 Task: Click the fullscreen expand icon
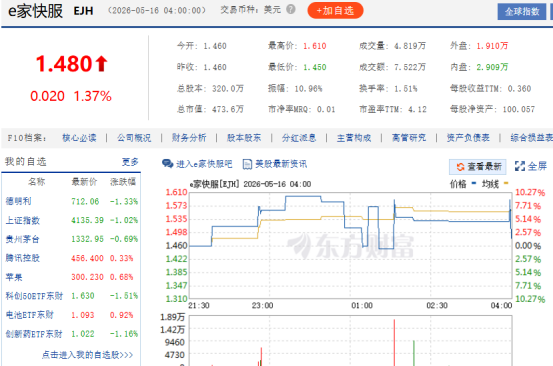[519, 166]
